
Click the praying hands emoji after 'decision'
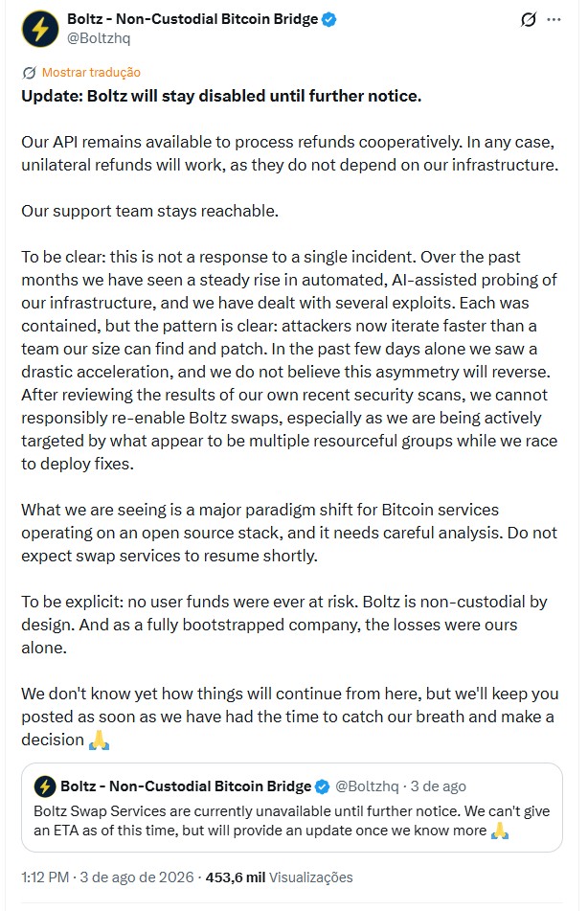tap(99, 740)
